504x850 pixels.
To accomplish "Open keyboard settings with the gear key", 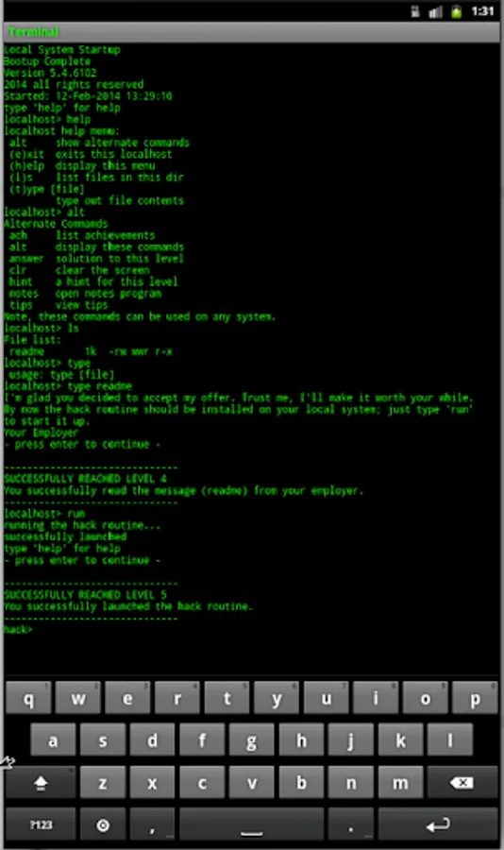I will click(103, 824).
